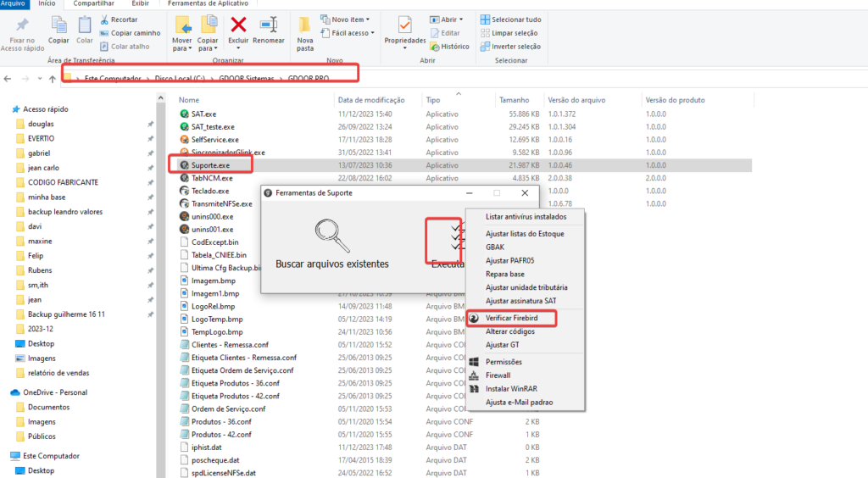The image size is (868, 478).
Task: Open the Fácil acesso dropdown
Action: tap(350, 33)
